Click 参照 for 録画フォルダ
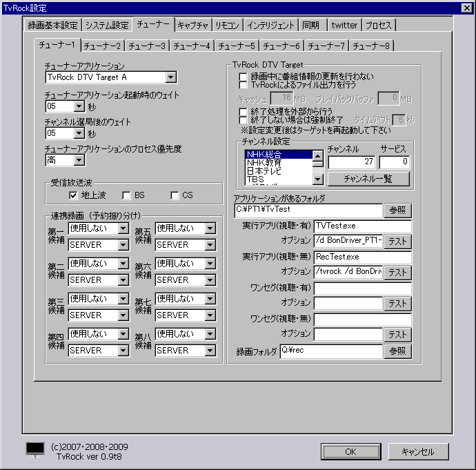 click(x=397, y=351)
